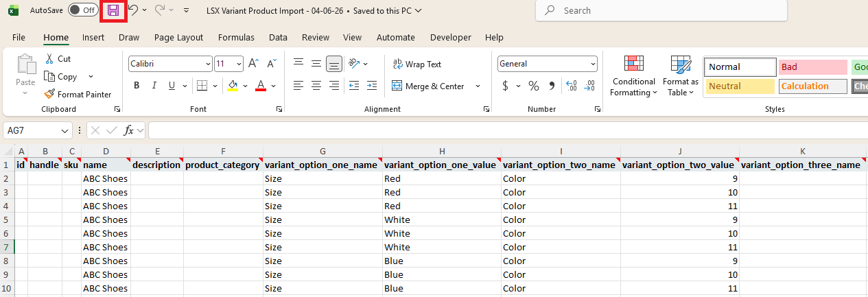
Task: Apply the Calculation cell style
Action: click(x=813, y=86)
